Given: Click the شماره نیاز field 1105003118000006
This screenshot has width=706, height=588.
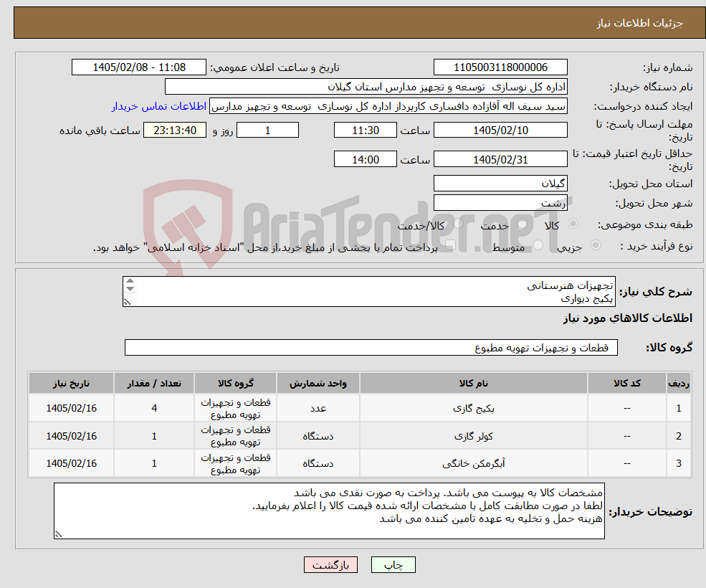Looking at the screenshot, I should 500,67.
